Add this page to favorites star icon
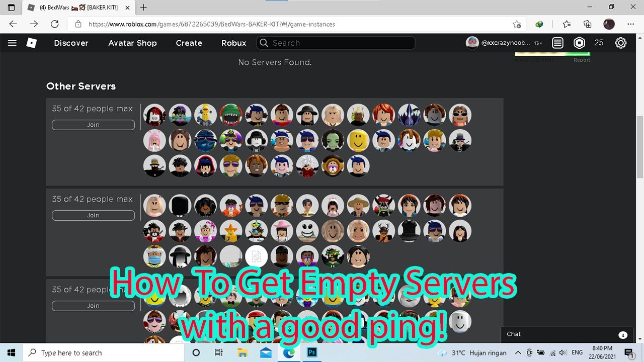Screen dimensions: 644x362 coord(517,24)
